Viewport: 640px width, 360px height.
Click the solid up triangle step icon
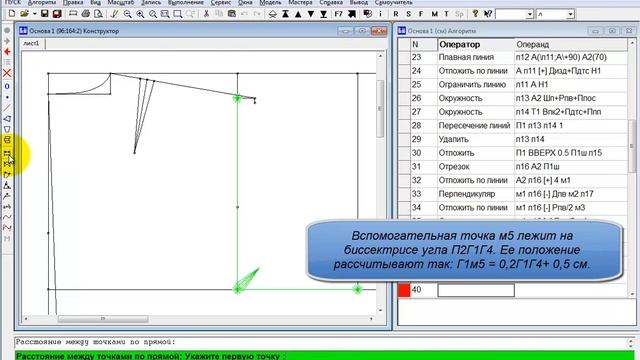tap(298, 14)
